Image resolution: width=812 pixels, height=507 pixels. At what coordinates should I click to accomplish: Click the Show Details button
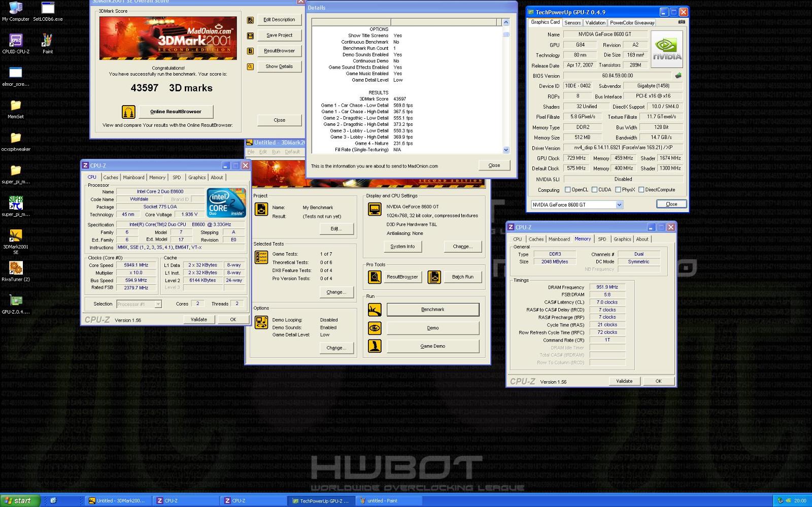[279, 66]
